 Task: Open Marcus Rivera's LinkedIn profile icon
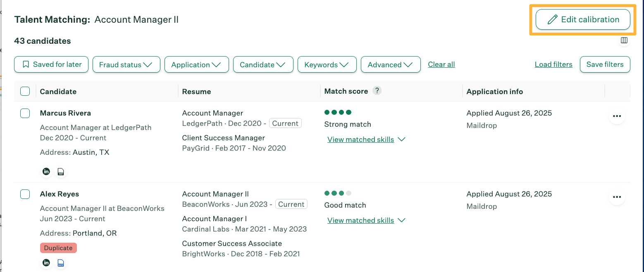tap(46, 171)
